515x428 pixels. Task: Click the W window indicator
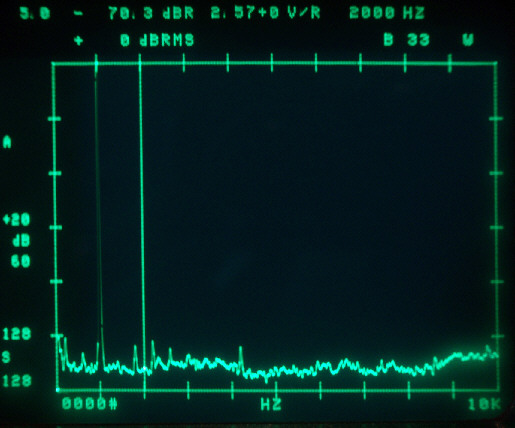(x=467, y=40)
